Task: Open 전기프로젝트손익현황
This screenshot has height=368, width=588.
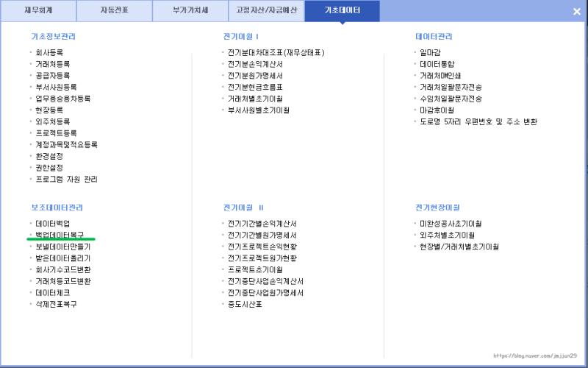Action: click(262, 247)
